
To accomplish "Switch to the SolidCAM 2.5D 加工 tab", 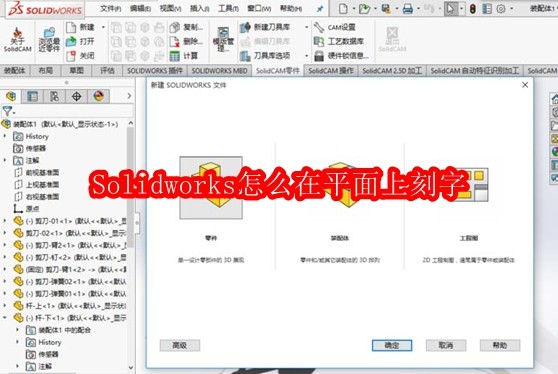I will pos(392,70).
